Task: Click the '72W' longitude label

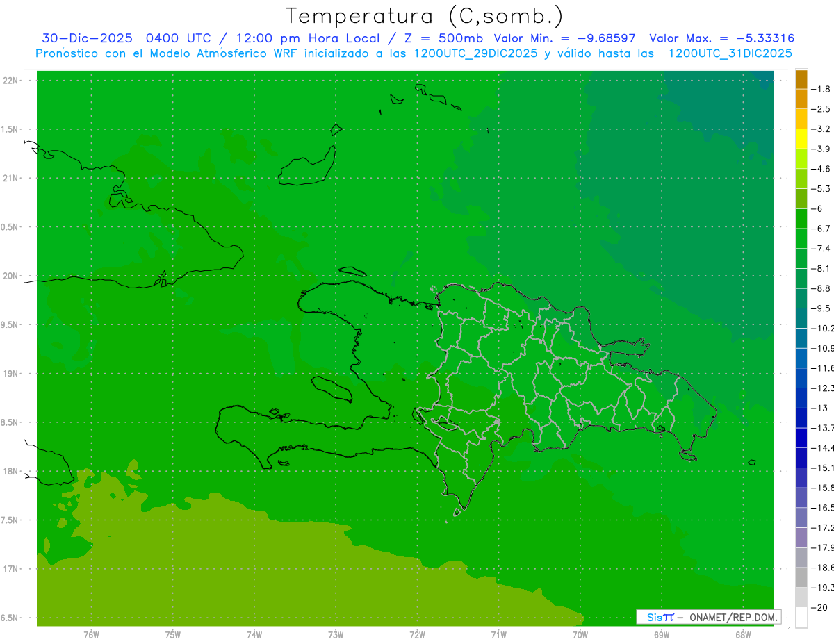Action: 417,634
